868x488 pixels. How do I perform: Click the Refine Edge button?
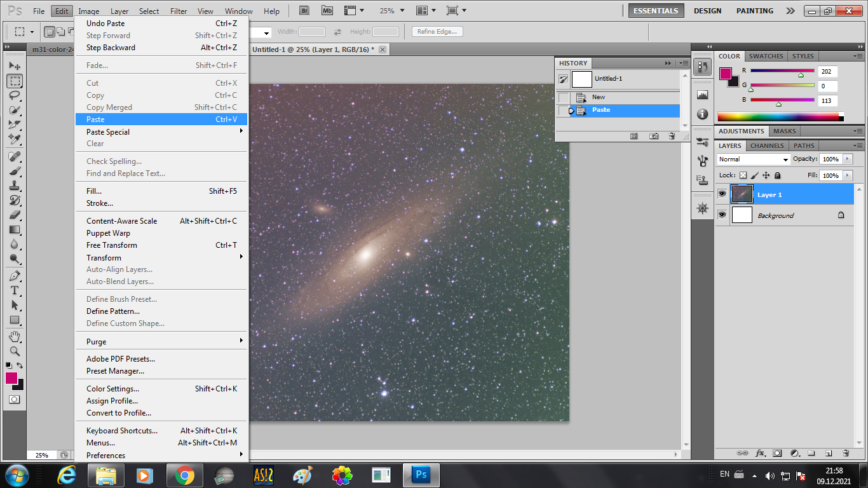tap(437, 32)
